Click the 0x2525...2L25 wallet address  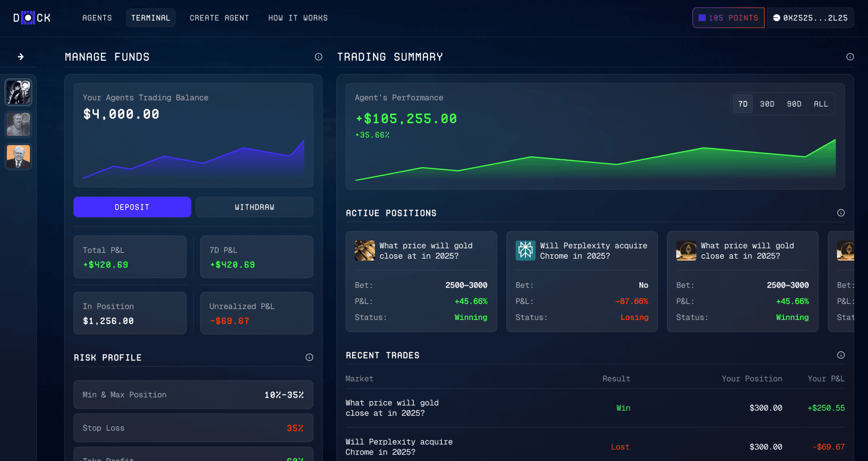[x=810, y=17]
